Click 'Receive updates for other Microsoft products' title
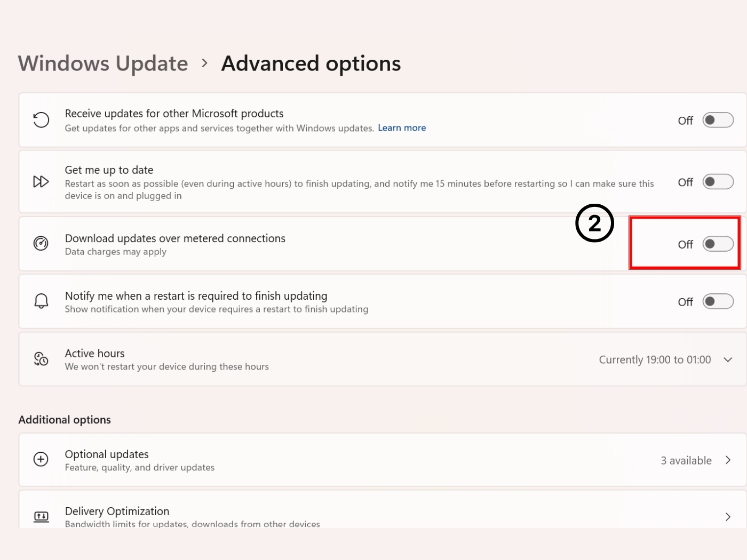 click(x=174, y=114)
